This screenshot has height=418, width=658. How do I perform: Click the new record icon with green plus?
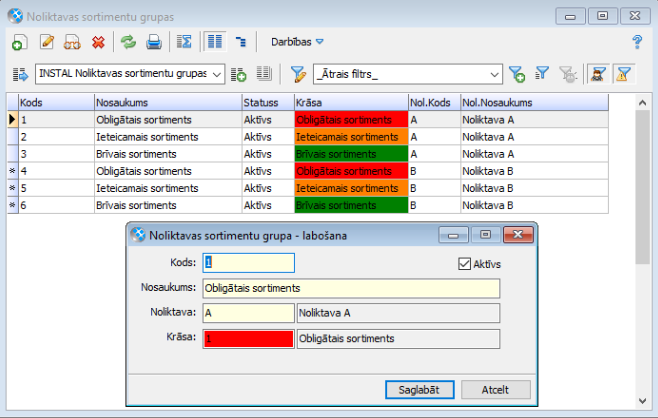(19, 42)
